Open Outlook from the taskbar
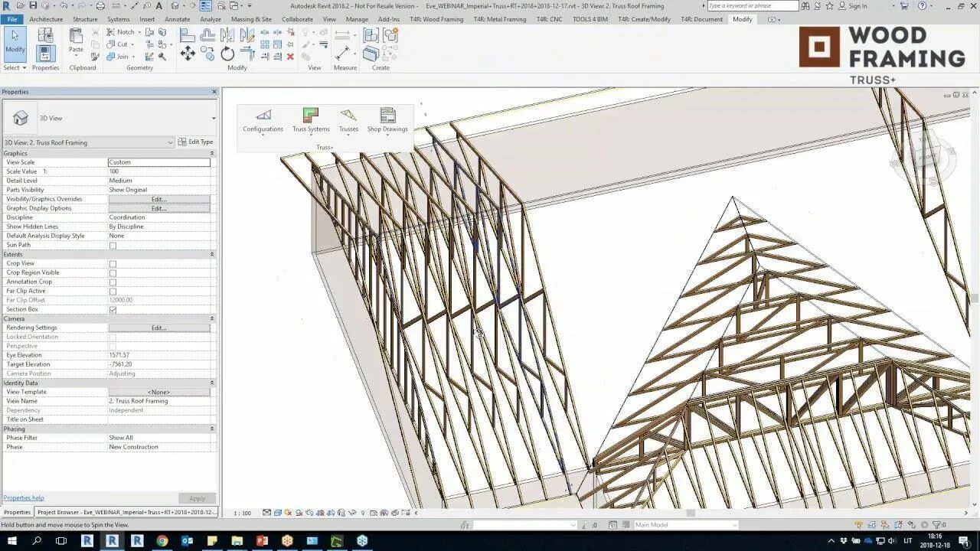980x551 pixels. 187,541
